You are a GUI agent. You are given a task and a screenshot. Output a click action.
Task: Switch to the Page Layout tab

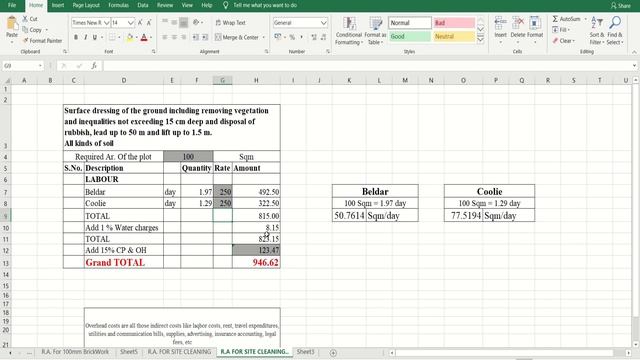click(x=86, y=5)
